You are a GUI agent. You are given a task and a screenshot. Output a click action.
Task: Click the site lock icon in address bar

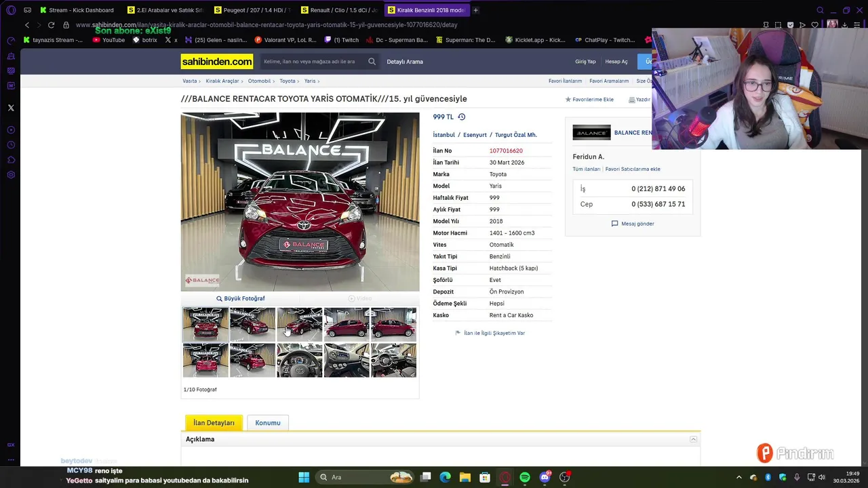[x=66, y=25]
